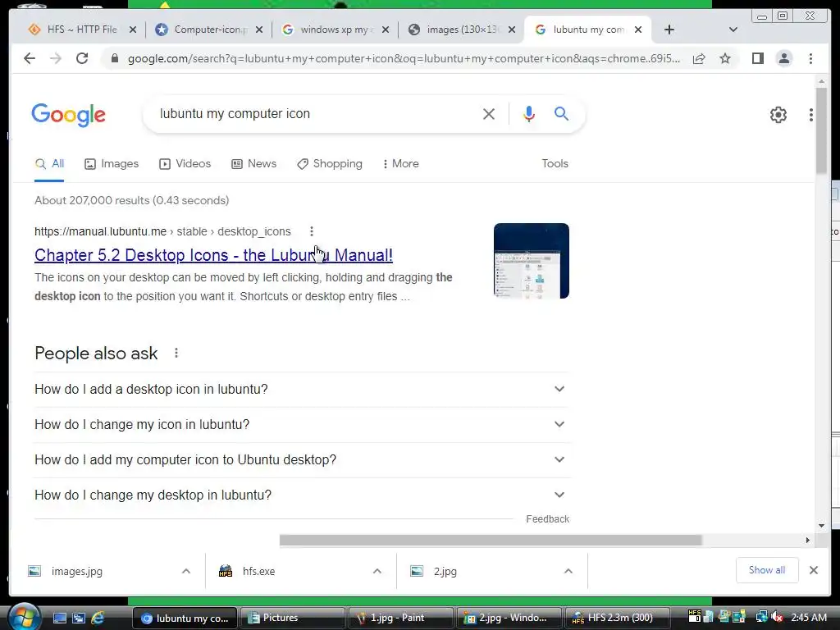The width and height of the screenshot is (840, 630).
Task: Bookmark this page with the star
Action: 725,58
